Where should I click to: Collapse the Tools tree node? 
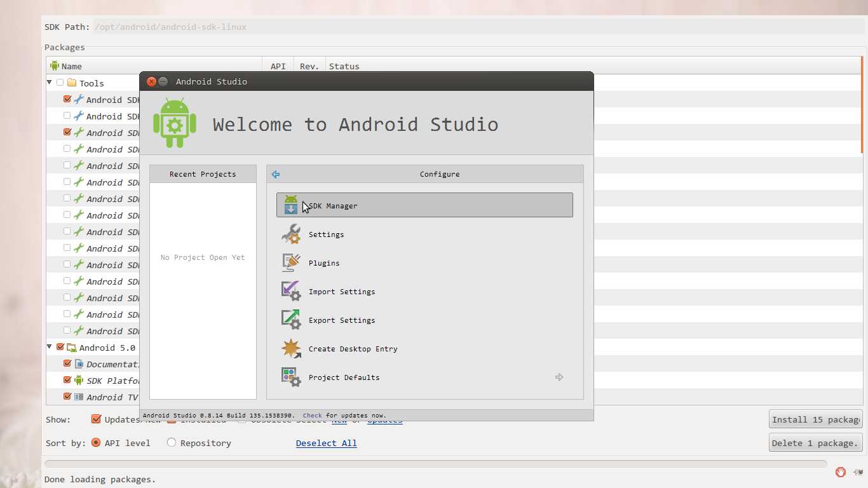coord(50,83)
